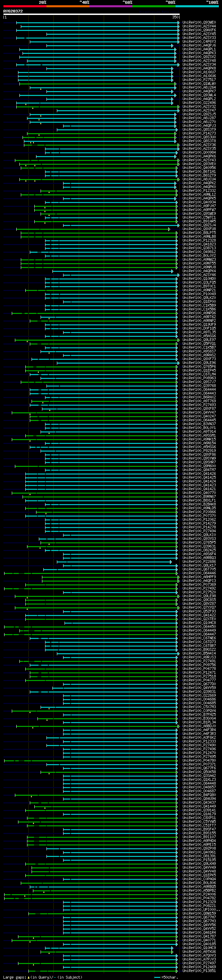Viewport: 222px width, 980px height.
Task: Open hit UniRef100_Q93WE0
Action: [x=199, y=23]
